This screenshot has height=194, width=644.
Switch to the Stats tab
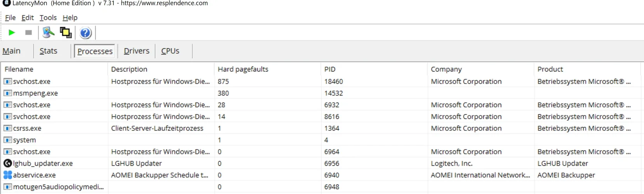coord(48,51)
